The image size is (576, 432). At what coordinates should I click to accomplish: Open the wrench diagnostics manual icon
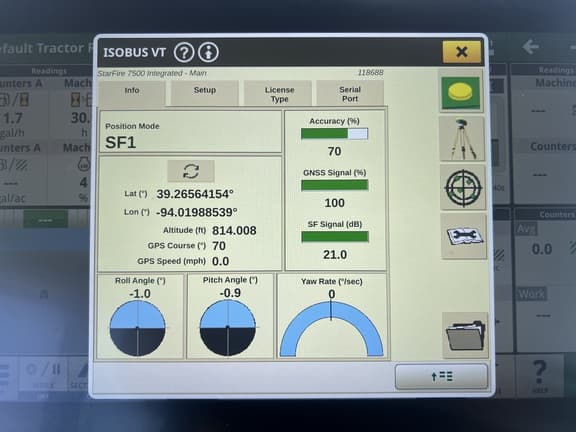pyautogui.click(x=464, y=236)
